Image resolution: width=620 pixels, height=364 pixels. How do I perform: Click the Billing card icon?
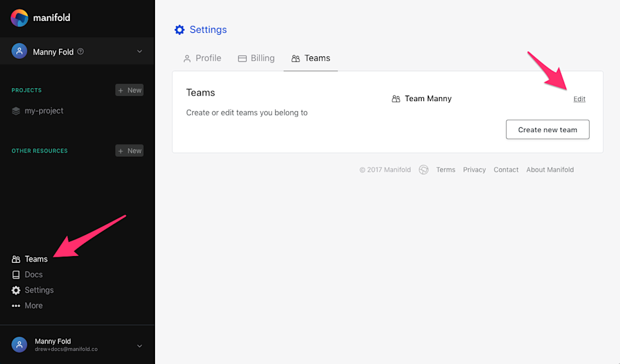coord(242,58)
